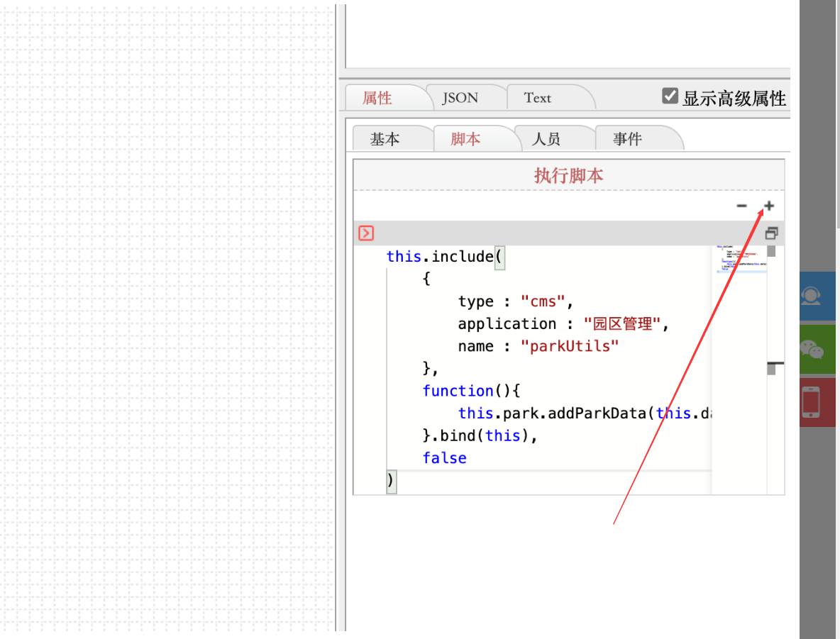Open the 人员 sub-tab
Screen dimensions: 840x639
547,139
